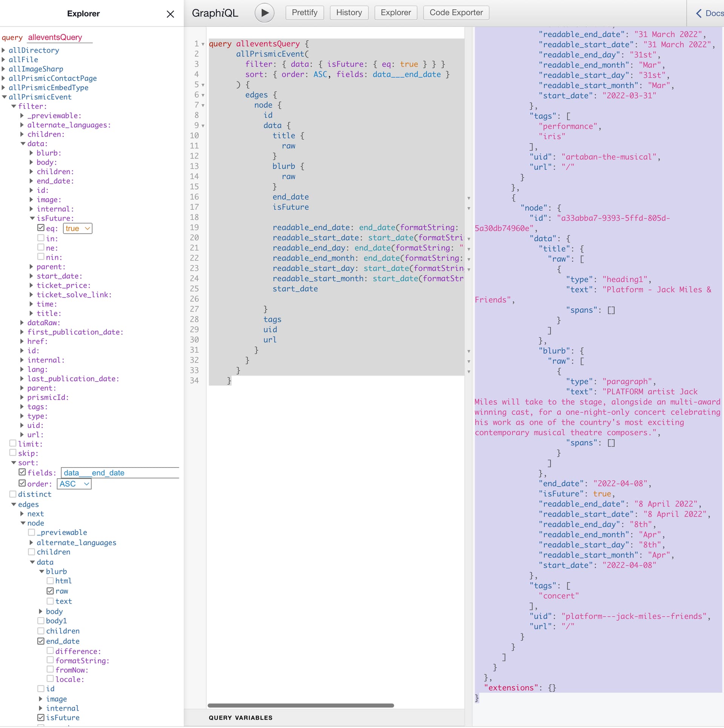Run the query with the play button
Screen dimensions: 724x728
tap(264, 13)
